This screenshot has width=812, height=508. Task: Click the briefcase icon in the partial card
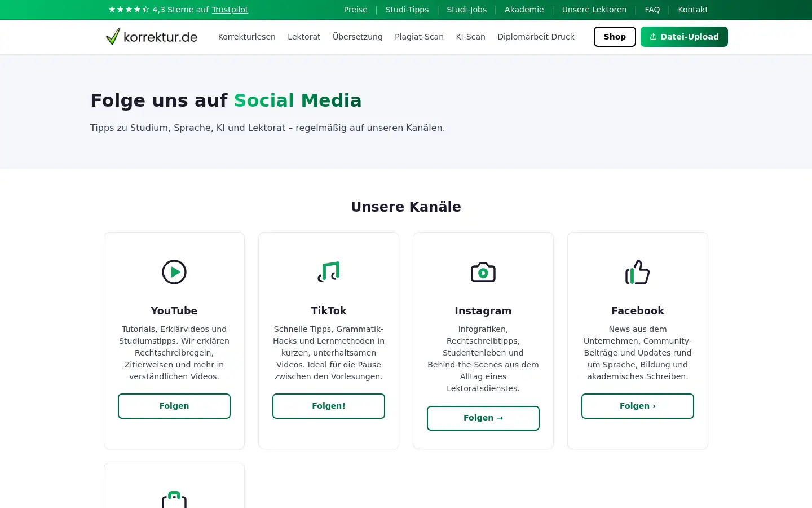tap(174, 500)
